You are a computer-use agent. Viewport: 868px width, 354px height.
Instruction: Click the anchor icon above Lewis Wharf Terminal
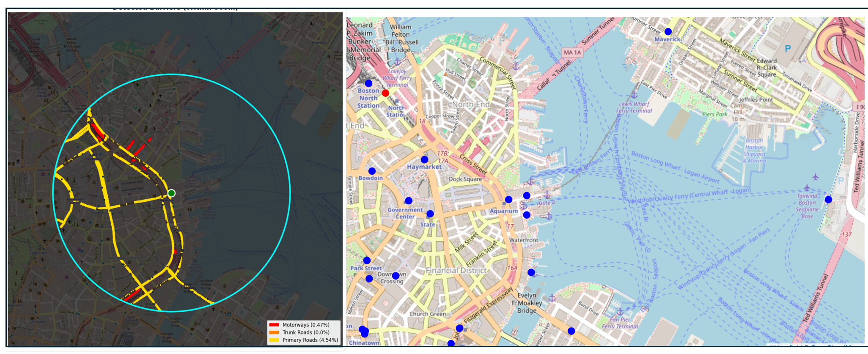(635, 95)
